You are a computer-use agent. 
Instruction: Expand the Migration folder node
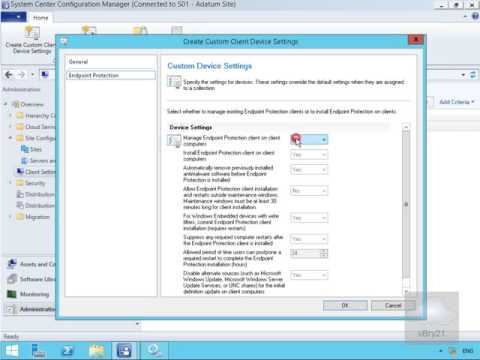click(10, 217)
